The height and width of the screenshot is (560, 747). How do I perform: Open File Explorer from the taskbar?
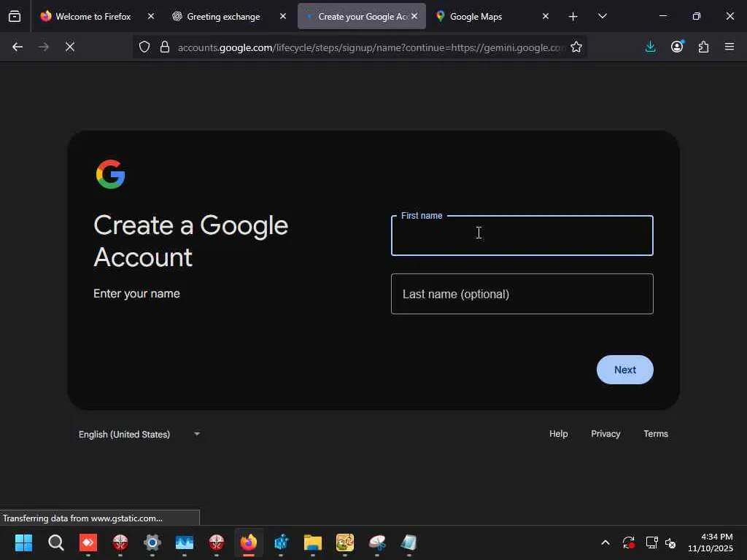(313, 542)
